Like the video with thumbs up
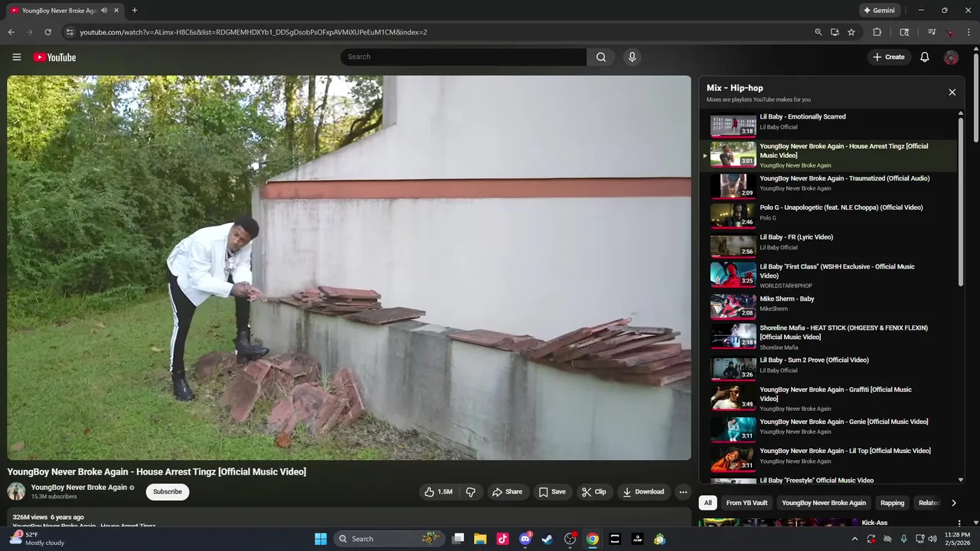 coord(439,492)
